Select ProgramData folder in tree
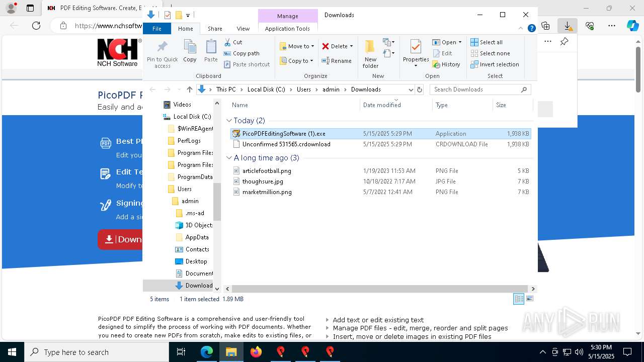 [x=190, y=177]
